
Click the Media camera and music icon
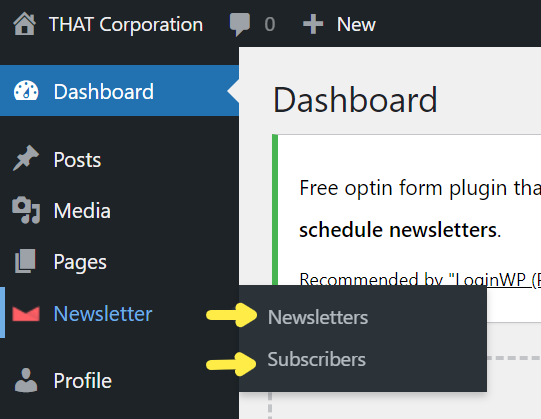pyautogui.click(x=26, y=210)
